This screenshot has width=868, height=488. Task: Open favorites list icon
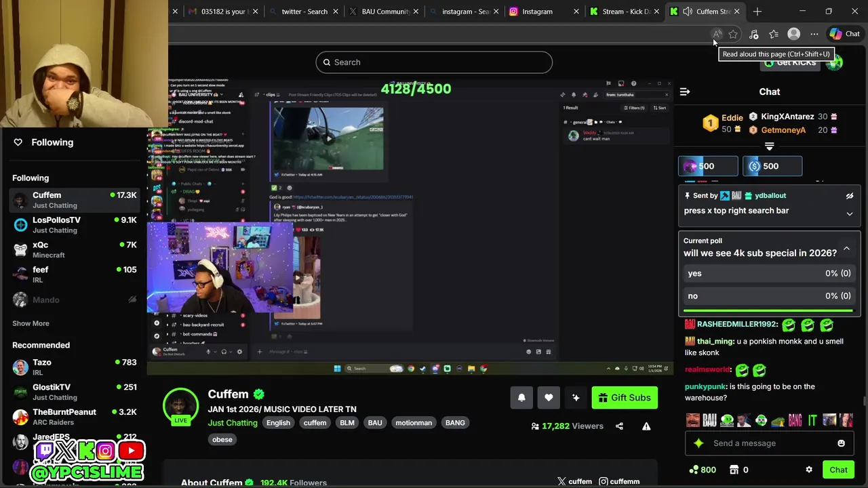[774, 34]
